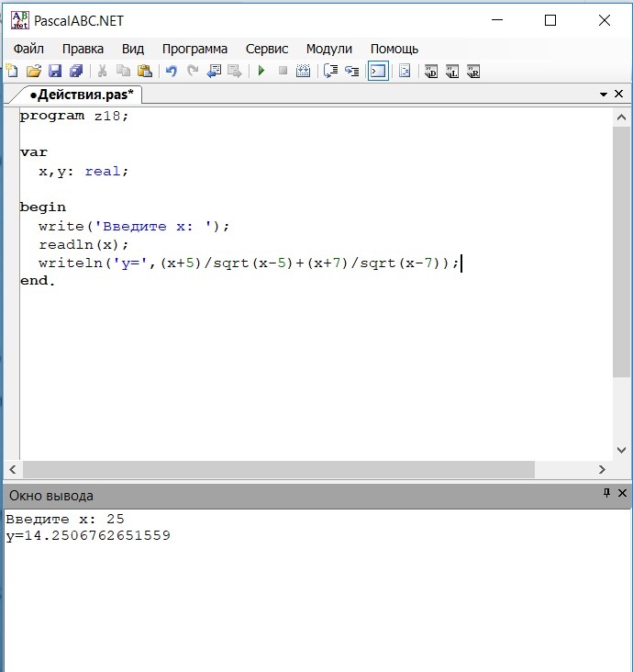Close the Действия.pas tab with X
Screen dimensions: 633x672
619,94
